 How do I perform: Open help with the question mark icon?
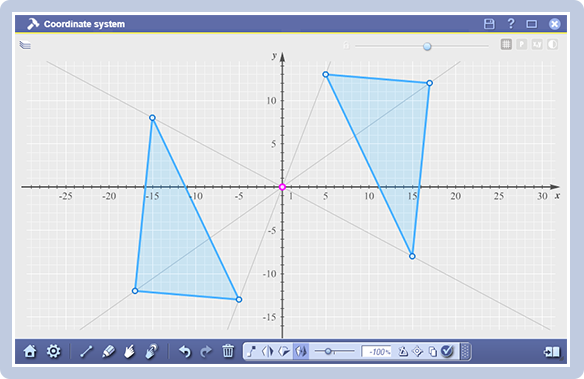[x=511, y=24]
